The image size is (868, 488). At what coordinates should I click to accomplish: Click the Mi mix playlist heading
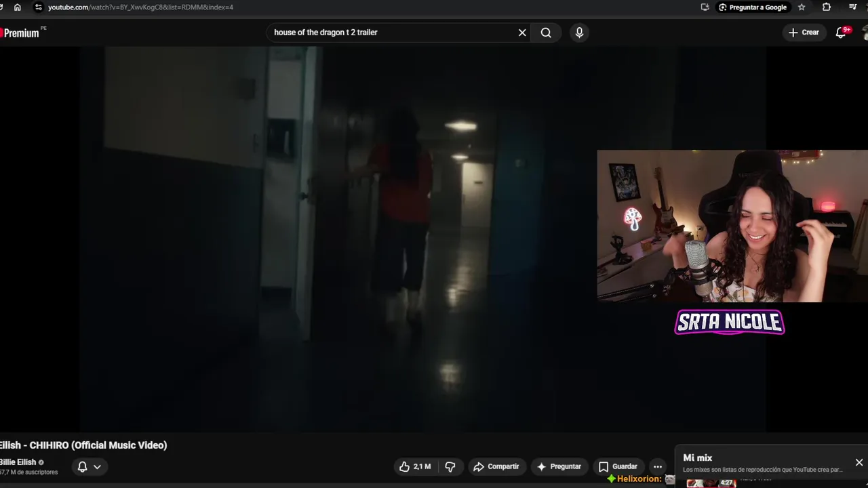click(x=698, y=458)
